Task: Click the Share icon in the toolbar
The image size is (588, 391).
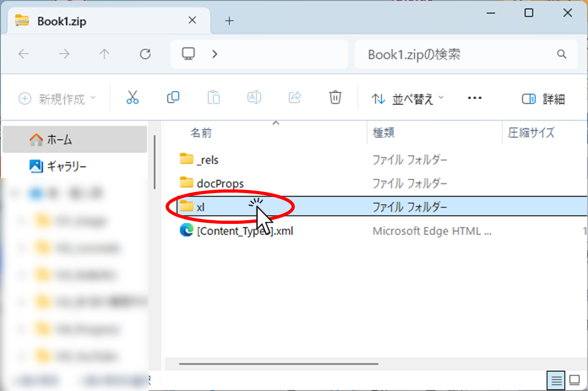Action: [295, 97]
